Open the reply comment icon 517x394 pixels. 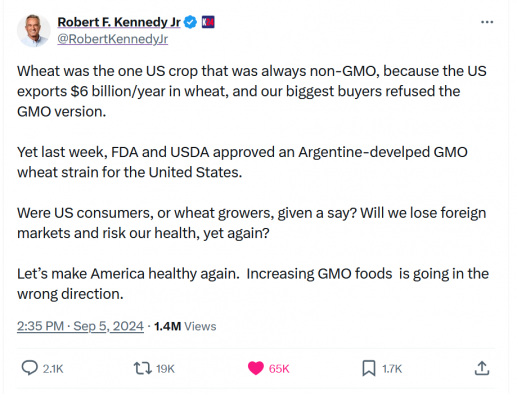(x=29, y=368)
